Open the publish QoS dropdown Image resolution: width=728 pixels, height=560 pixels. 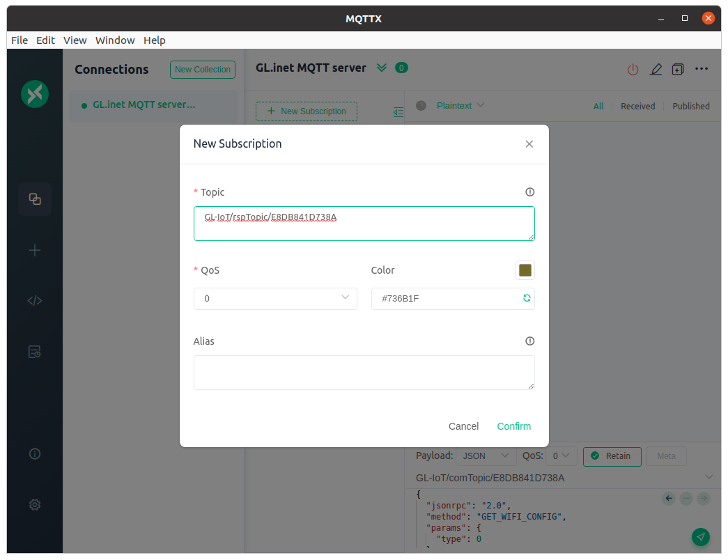pos(562,456)
